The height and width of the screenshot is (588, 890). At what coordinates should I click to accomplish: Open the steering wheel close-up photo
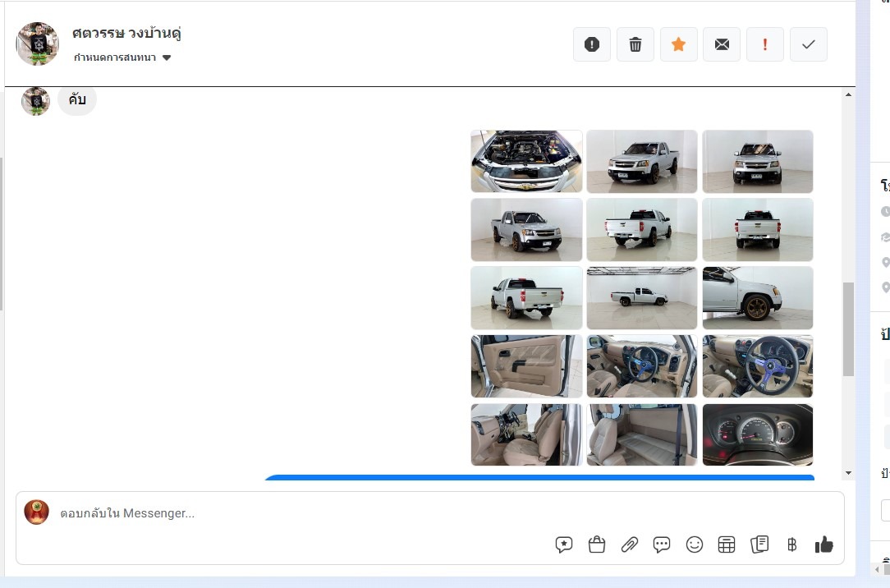pyautogui.click(x=758, y=366)
